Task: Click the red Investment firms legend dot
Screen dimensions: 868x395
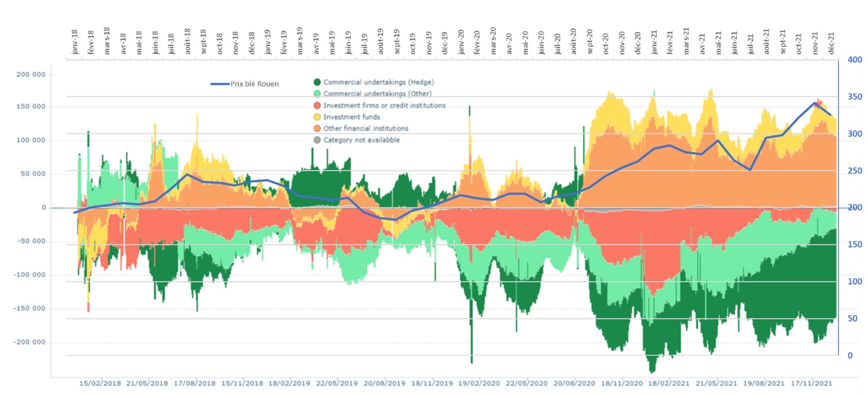Action: (317, 106)
